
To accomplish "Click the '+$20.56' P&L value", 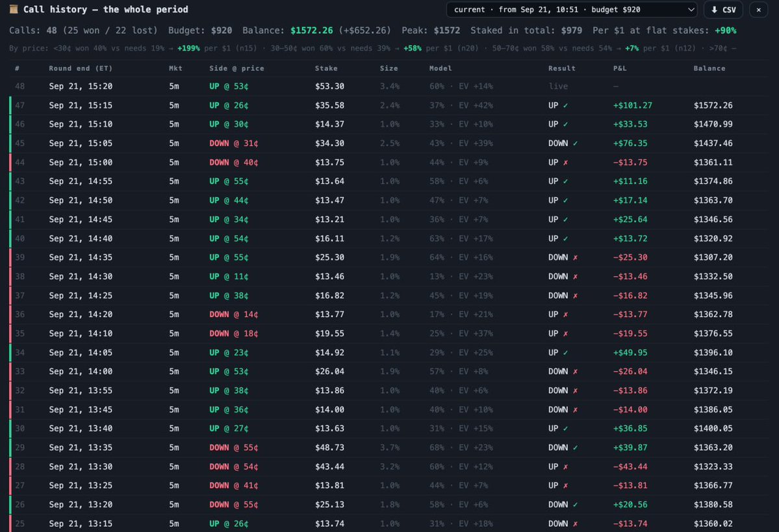I will [x=630, y=505].
